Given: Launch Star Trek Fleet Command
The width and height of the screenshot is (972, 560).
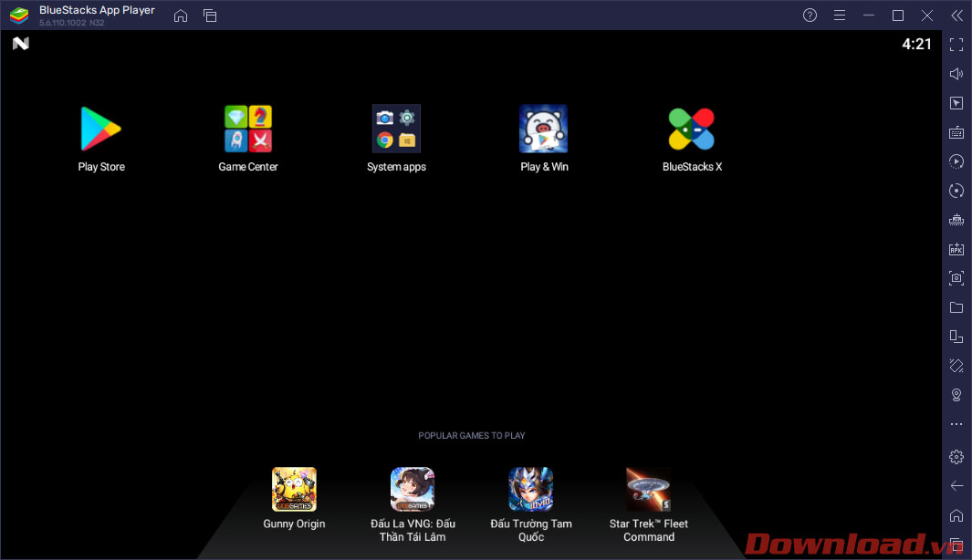Looking at the screenshot, I should click(x=648, y=490).
